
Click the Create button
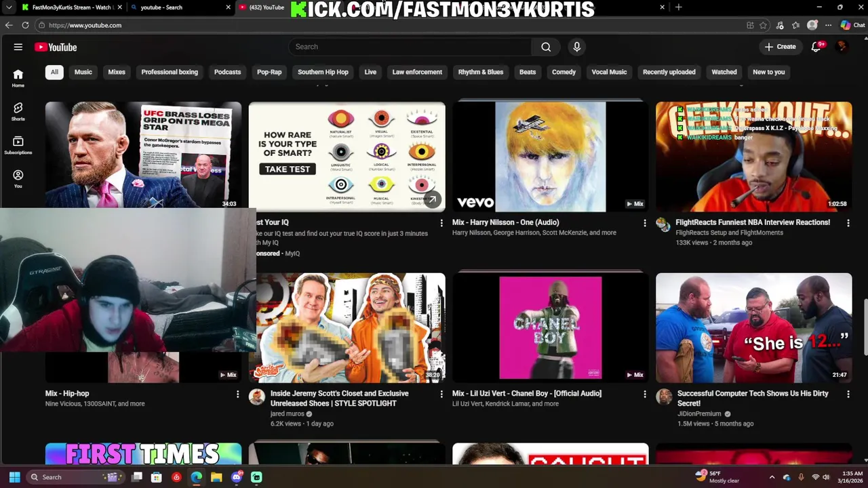pyautogui.click(x=781, y=47)
